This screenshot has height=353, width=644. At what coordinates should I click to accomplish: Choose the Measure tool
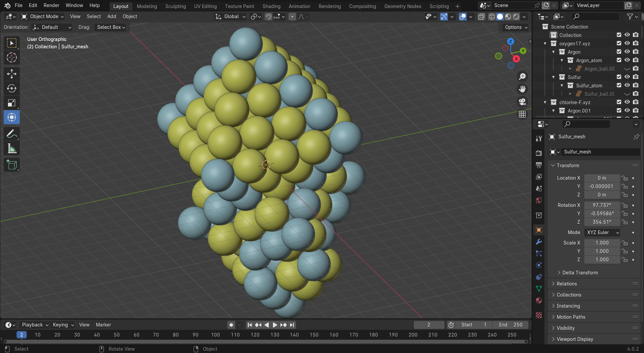point(12,148)
